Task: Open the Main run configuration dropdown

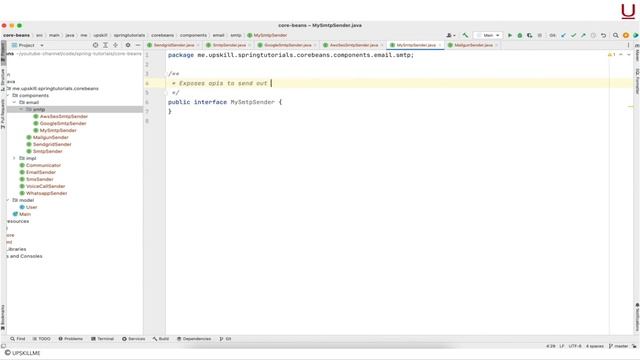Action: (x=489, y=36)
